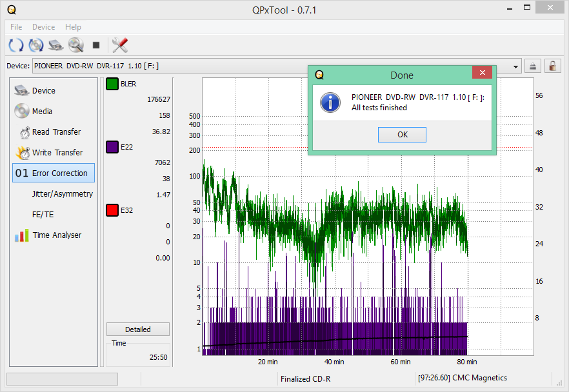The image size is (569, 392).
Task: Click the Q logo in Done dialog title
Action: point(319,75)
